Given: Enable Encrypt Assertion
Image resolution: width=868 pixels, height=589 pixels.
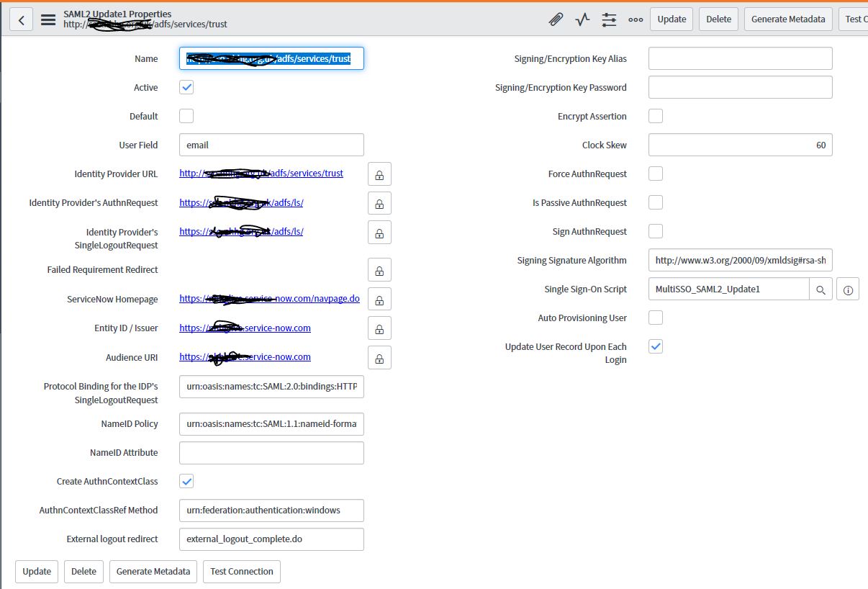Looking at the screenshot, I should 655,116.
